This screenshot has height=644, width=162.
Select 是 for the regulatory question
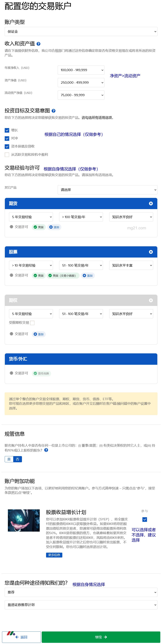click(x=9, y=459)
